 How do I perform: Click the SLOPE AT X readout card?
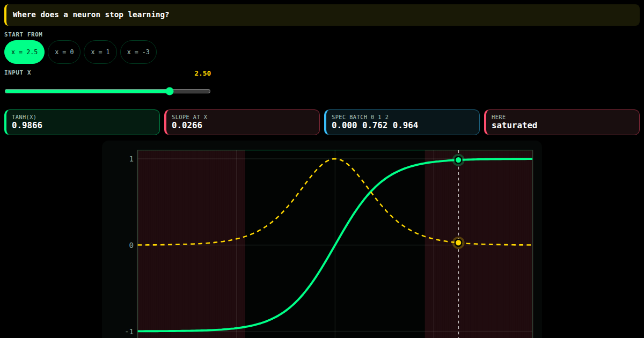click(242, 122)
